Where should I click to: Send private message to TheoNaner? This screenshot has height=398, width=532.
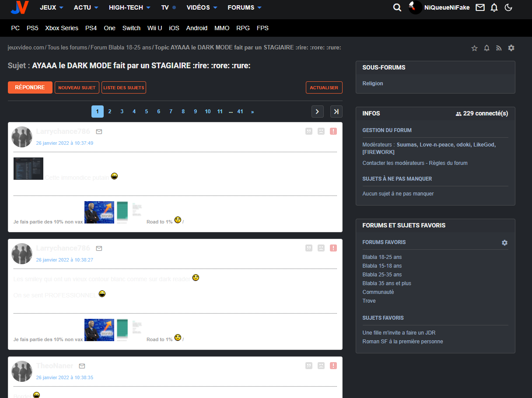[x=82, y=366]
